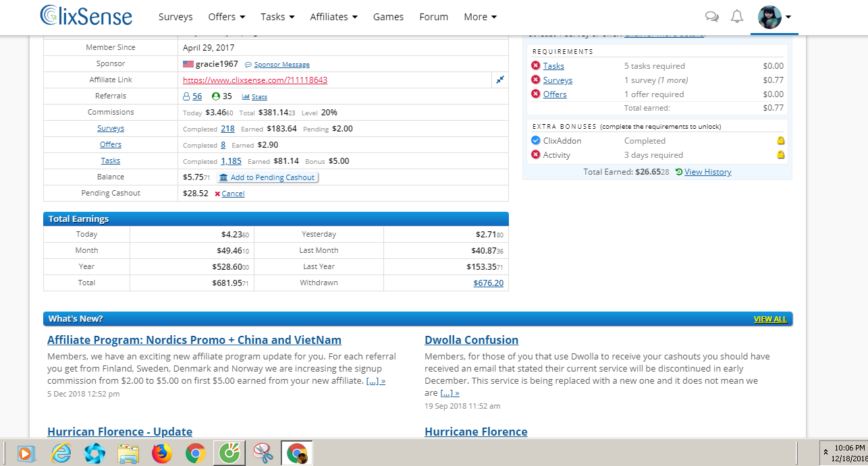Click the red X beside Offers requirement
The image size is (868, 466).
(x=535, y=94)
